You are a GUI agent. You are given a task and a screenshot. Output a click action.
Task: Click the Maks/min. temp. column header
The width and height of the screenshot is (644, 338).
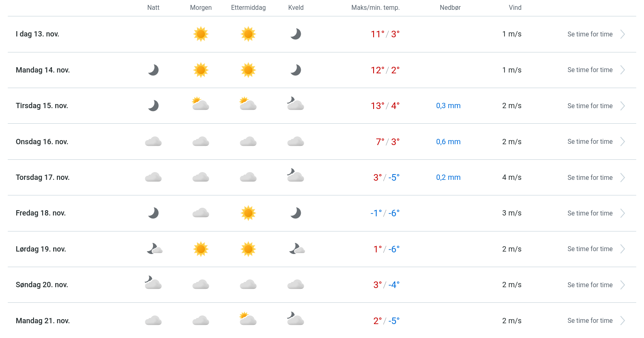375,8
